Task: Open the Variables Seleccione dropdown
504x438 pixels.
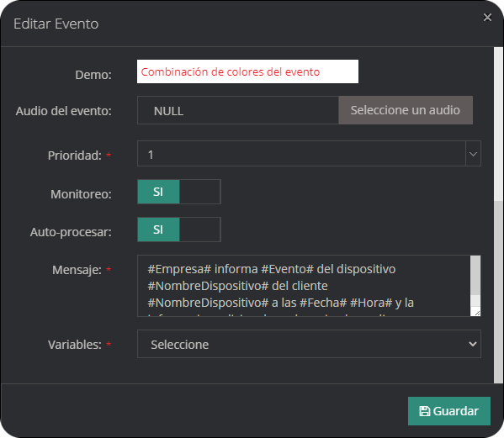Action: click(x=309, y=344)
